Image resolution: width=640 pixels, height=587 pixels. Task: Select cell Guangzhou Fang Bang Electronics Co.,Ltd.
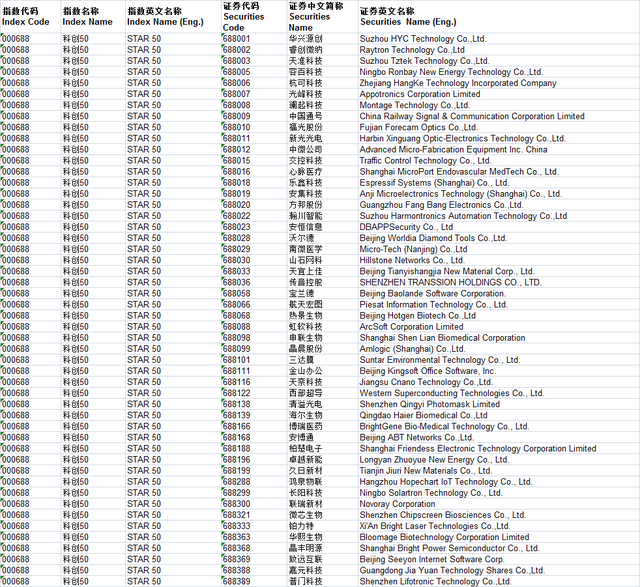click(498, 205)
